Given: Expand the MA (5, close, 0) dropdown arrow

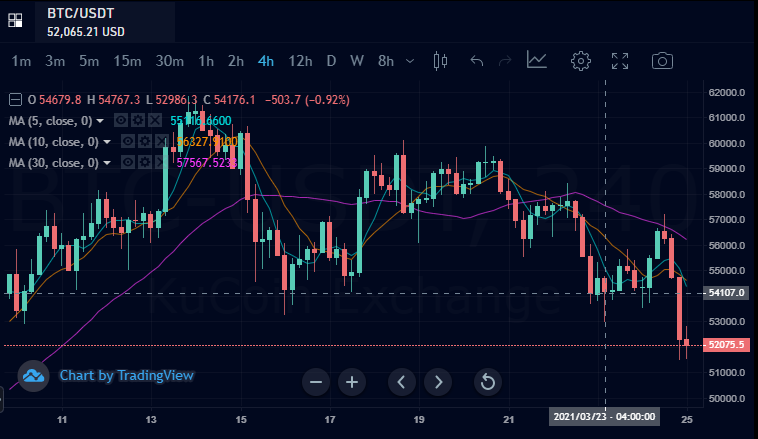Looking at the screenshot, I should (100, 121).
